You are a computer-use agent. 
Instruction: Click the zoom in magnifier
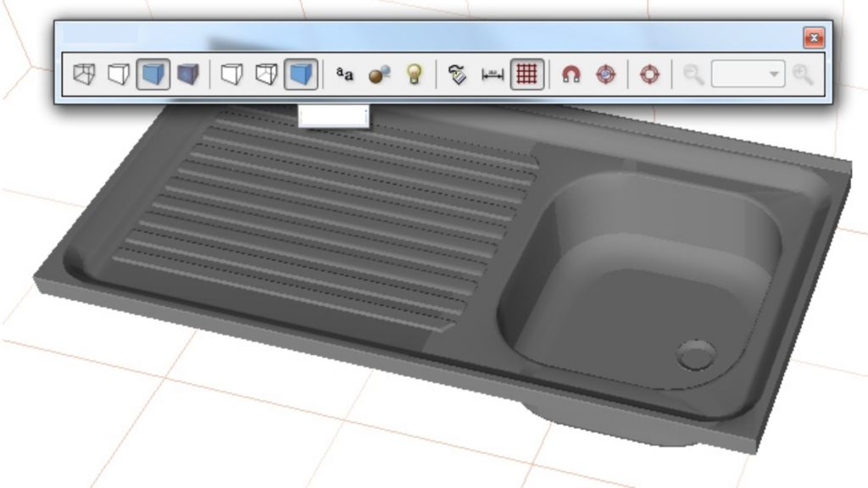[803, 75]
